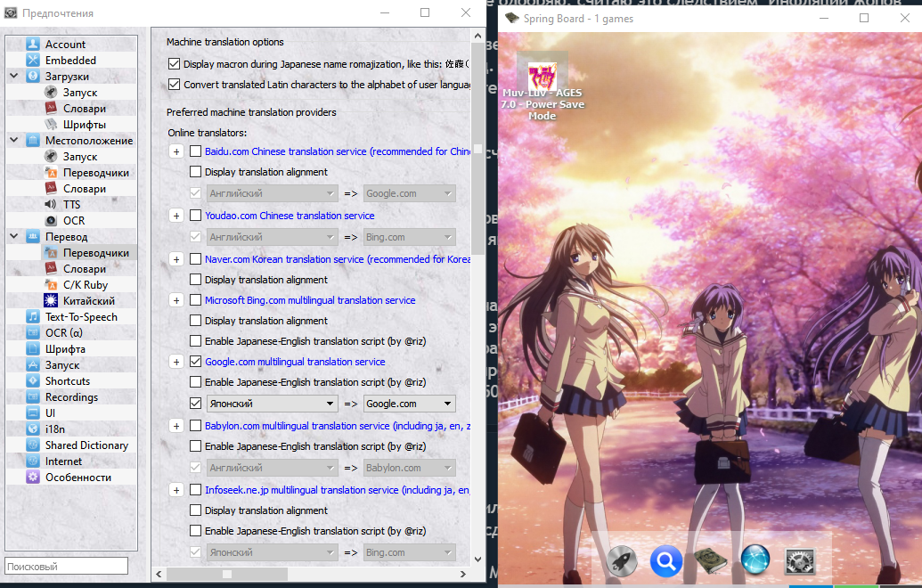Open the gear preferences icon in Spring Board dock
Screen dimensions: 922x588
click(x=800, y=561)
